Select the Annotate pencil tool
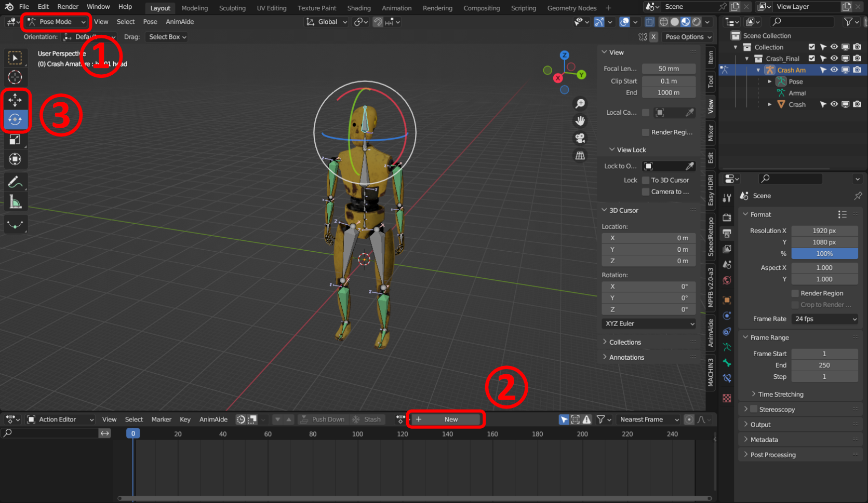The height and width of the screenshot is (503, 868). [15, 182]
